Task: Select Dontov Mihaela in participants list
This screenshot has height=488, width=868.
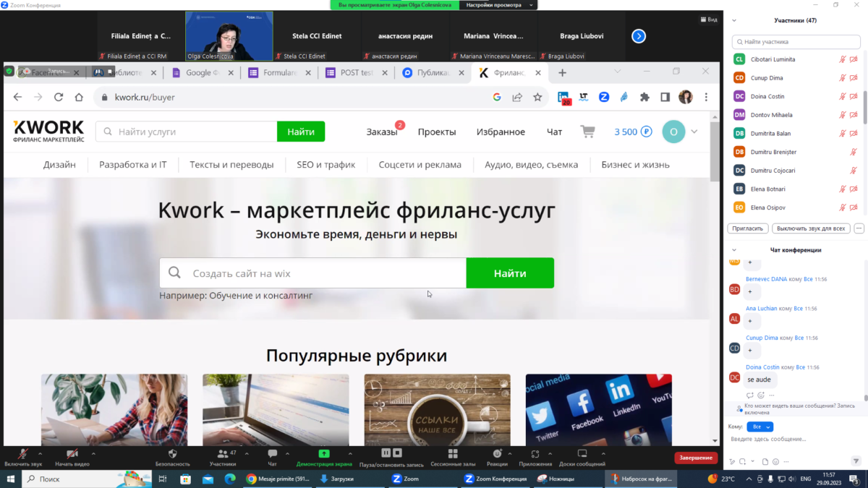Action: [795, 115]
